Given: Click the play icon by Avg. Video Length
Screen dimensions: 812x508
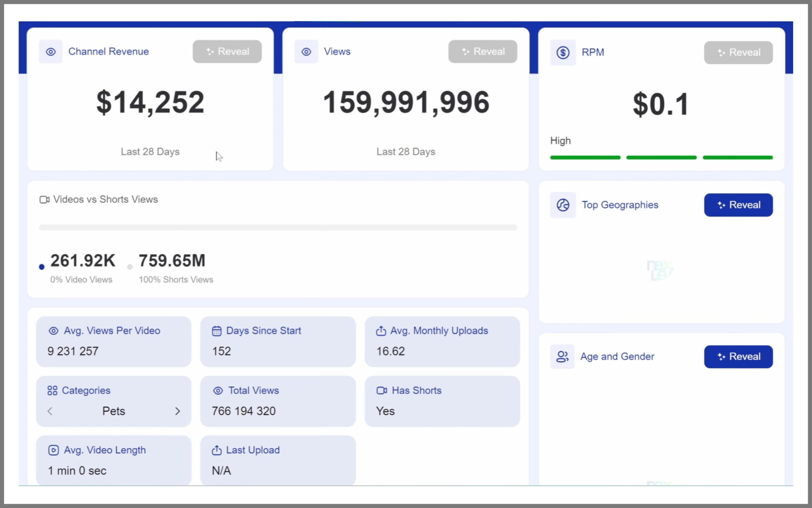Looking at the screenshot, I should [x=53, y=450].
